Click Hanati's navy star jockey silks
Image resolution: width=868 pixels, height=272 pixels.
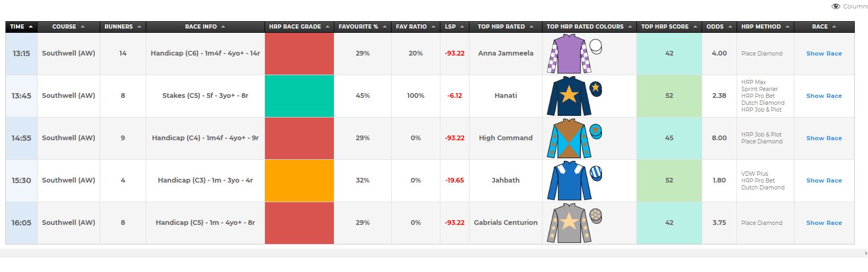[x=569, y=96]
